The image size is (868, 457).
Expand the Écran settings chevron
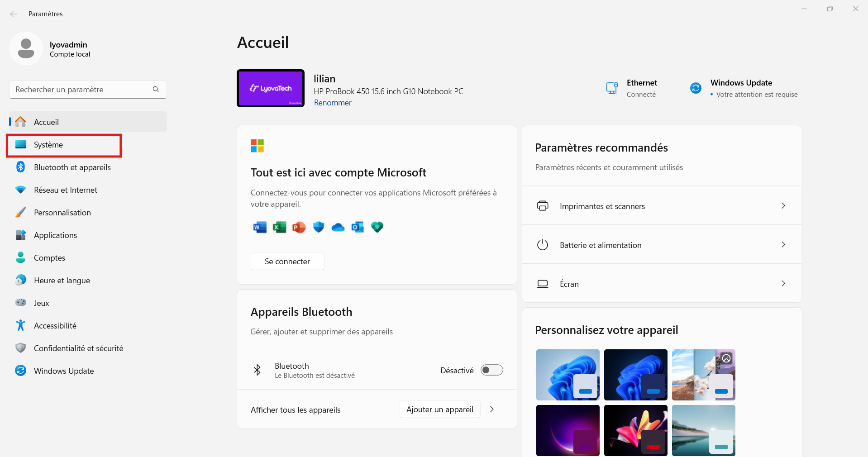point(783,284)
